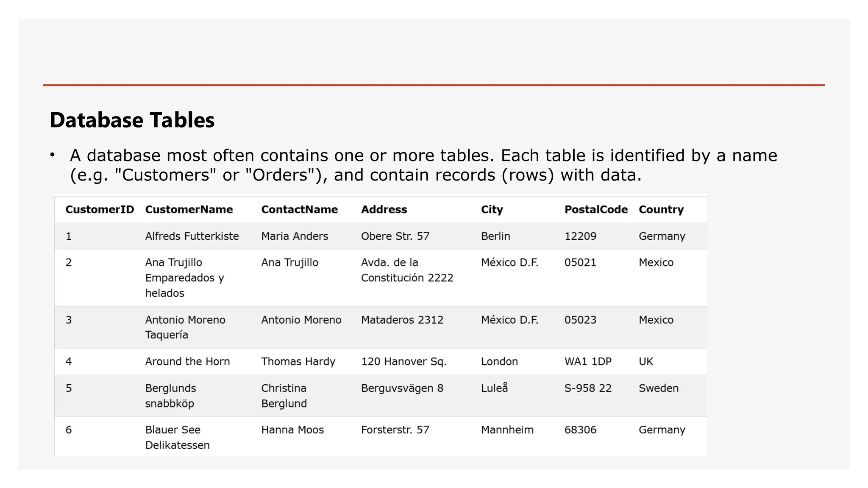Click postal code 'WA1 1DP'
Image resolution: width=868 pixels, height=488 pixels.
point(588,362)
